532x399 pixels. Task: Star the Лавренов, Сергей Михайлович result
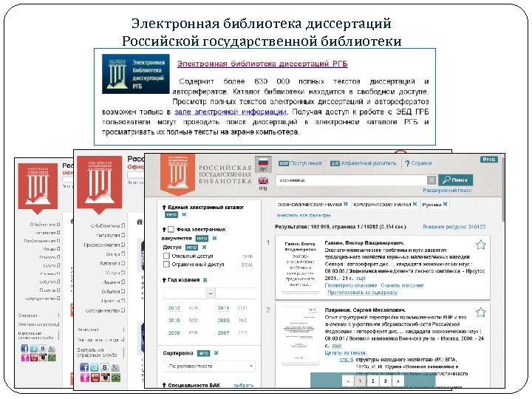pyautogui.click(x=480, y=312)
